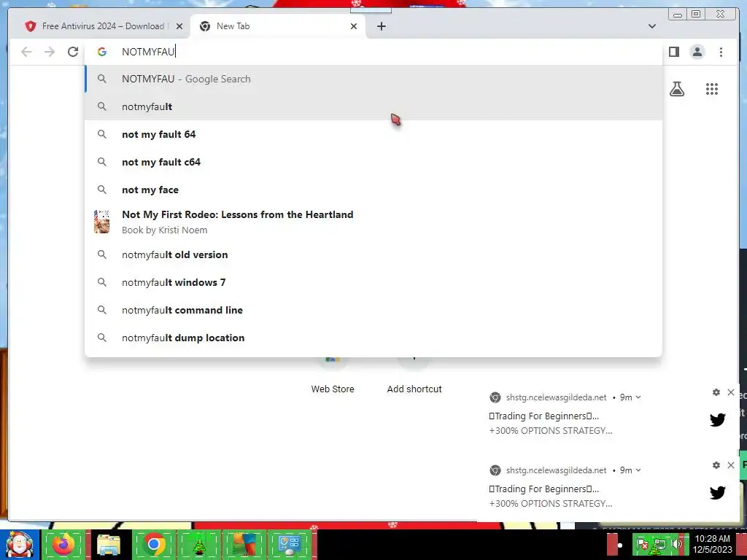The width and height of the screenshot is (747, 560).
Task: Pick the 'not my fault 64' suggestion
Action: (373, 134)
